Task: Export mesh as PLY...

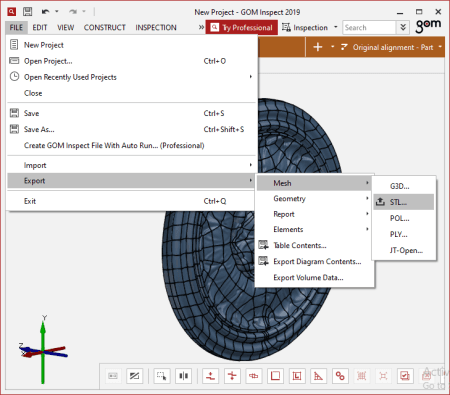Action: (x=404, y=234)
